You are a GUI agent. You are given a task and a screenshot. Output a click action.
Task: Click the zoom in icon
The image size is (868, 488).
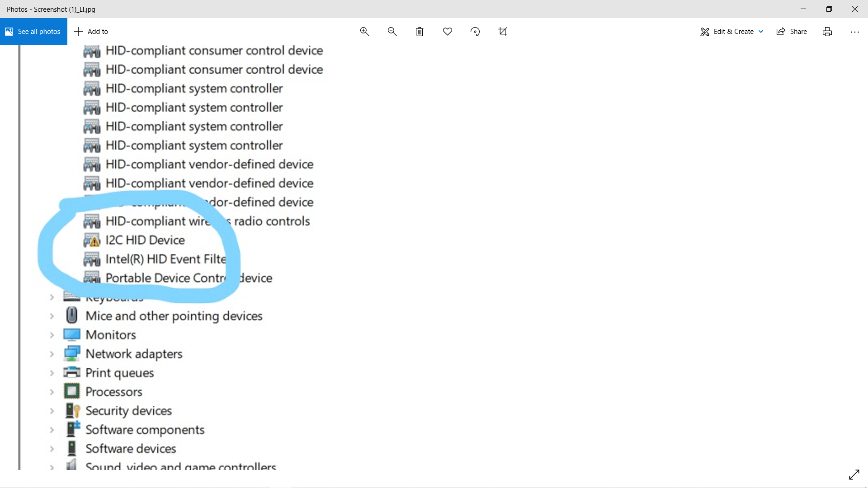365,32
